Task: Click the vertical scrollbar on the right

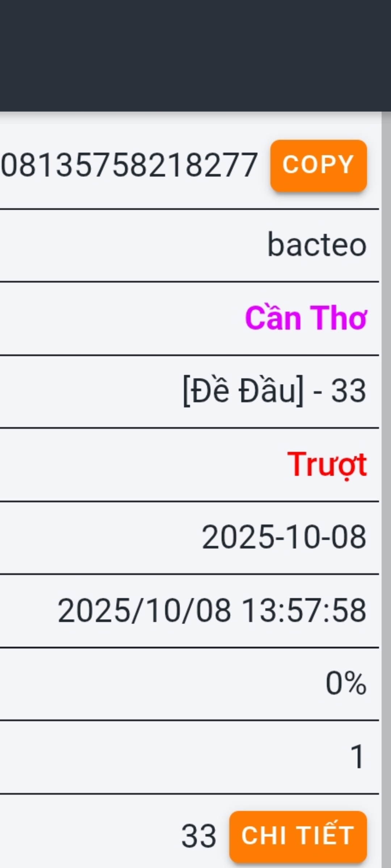Action: pyautogui.click(x=386, y=470)
